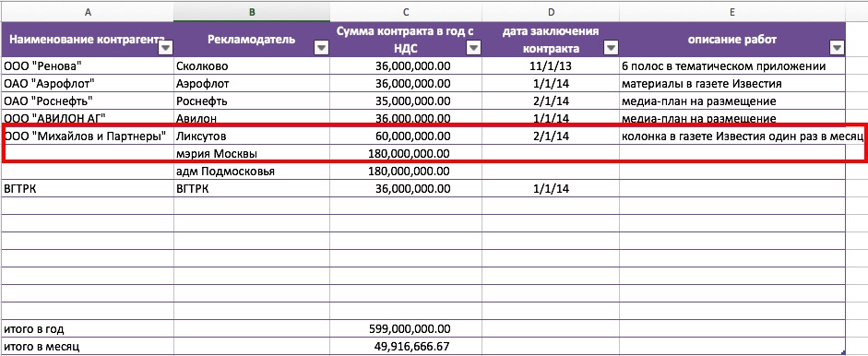This screenshot has width=868, height=356.
Task: Select column E header
Action: (732, 12)
